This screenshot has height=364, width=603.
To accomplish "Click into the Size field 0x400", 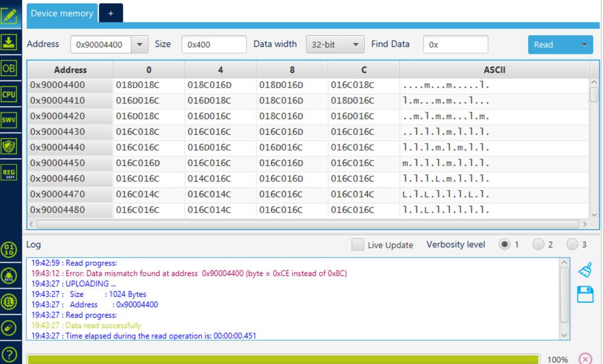I will (214, 45).
